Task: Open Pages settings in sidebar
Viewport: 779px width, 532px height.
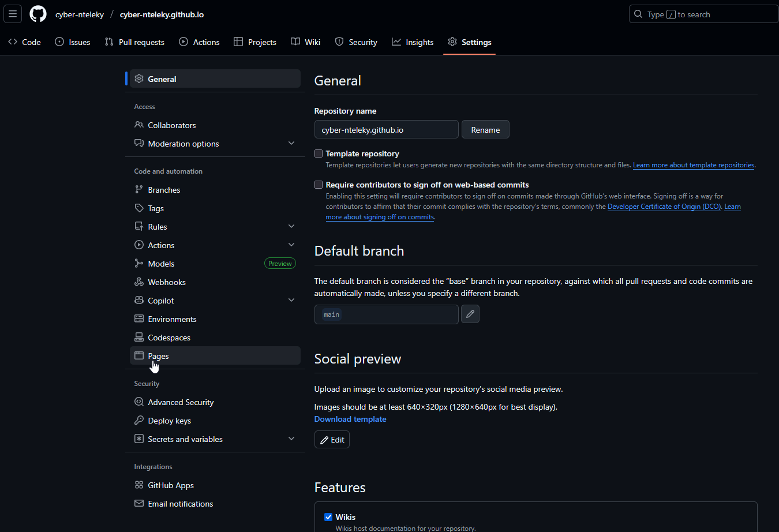Action: click(x=215, y=355)
